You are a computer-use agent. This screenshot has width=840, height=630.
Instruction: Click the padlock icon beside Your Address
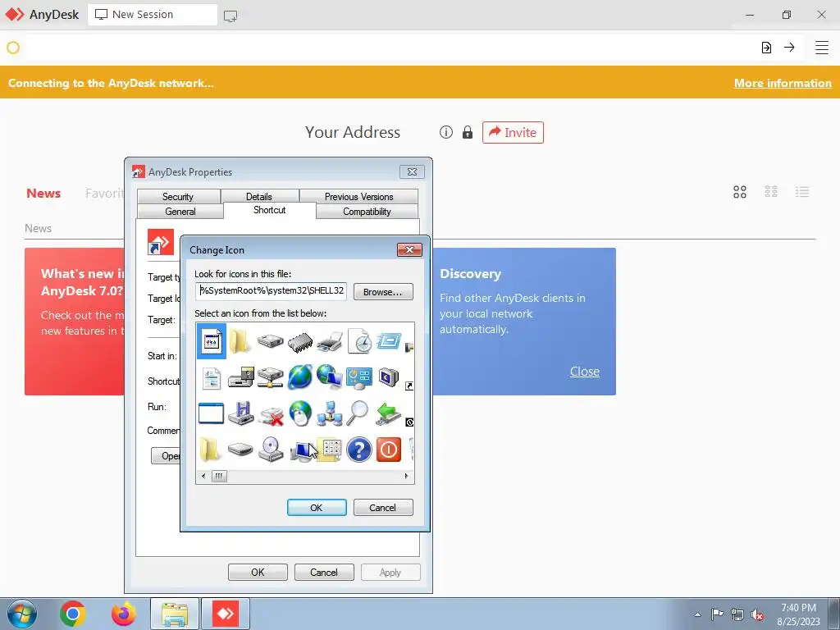pyautogui.click(x=468, y=132)
